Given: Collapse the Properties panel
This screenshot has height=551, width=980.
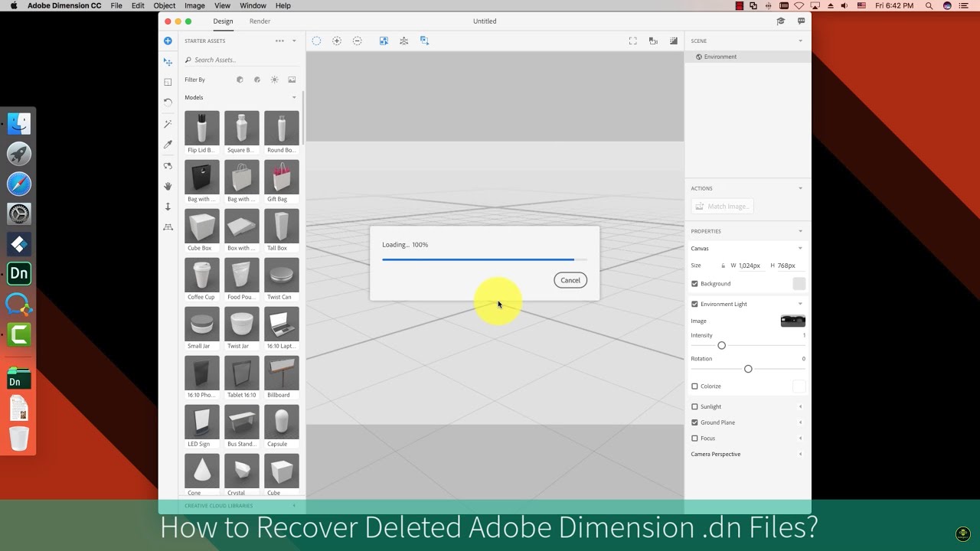Looking at the screenshot, I should [801, 231].
